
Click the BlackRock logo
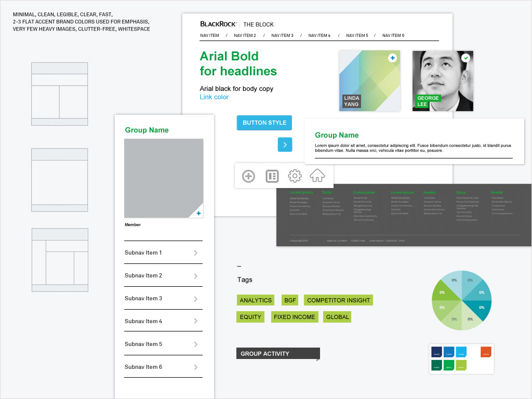[218, 24]
